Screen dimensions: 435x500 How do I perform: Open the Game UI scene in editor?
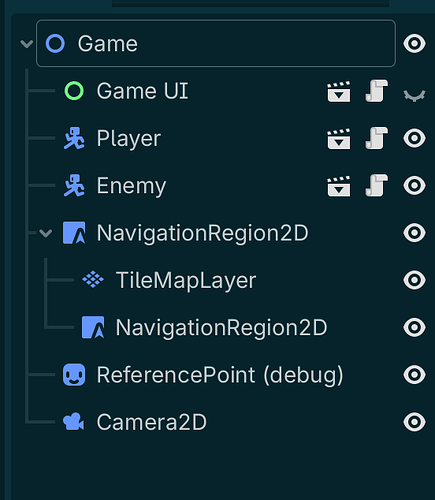point(339,91)
